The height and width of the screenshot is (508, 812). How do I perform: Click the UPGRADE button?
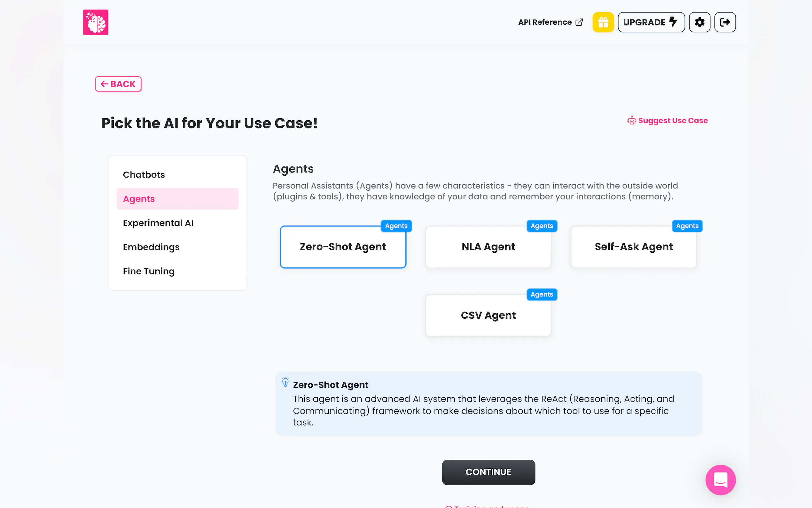[x=651, y=22]
